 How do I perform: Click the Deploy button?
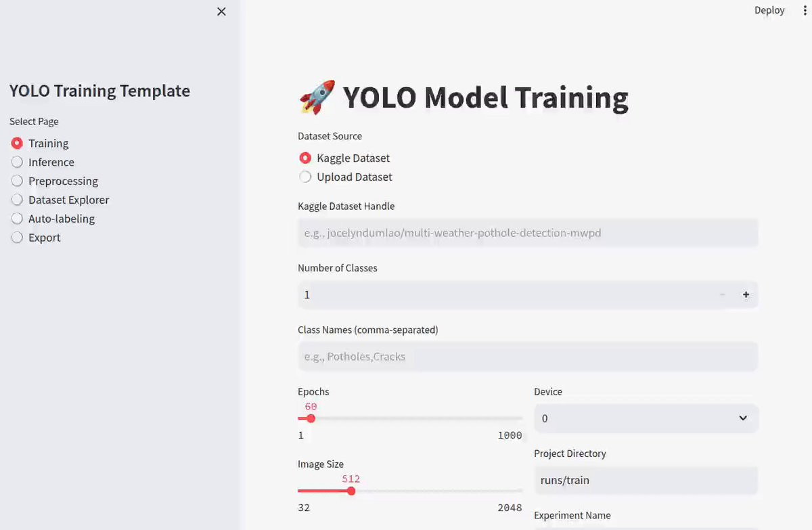[769, 10]
